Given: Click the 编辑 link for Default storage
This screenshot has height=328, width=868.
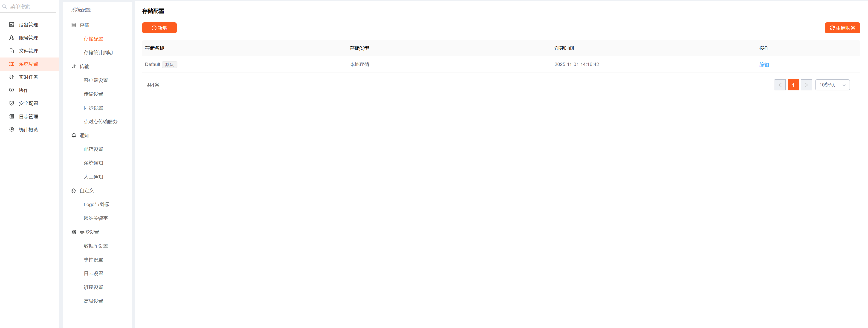Looking at the screenshot, I should 764,65.
